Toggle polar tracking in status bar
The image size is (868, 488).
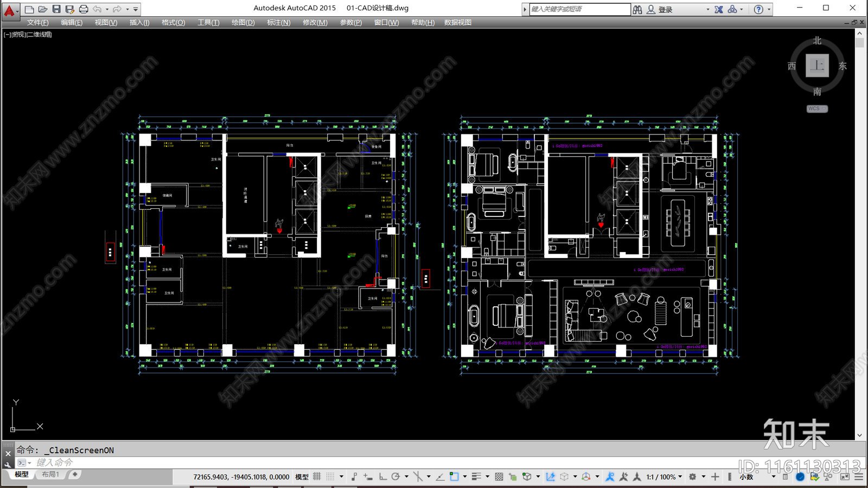pyautogui.click(x=395, y=477)
